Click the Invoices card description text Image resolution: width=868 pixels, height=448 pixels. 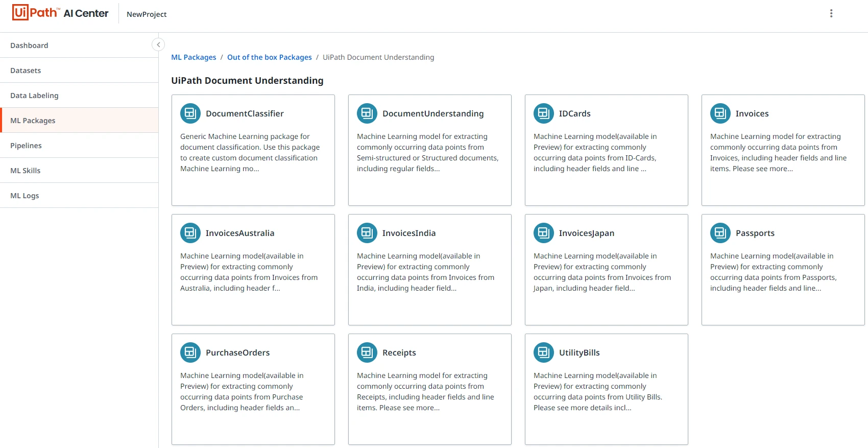pos(779,152)
